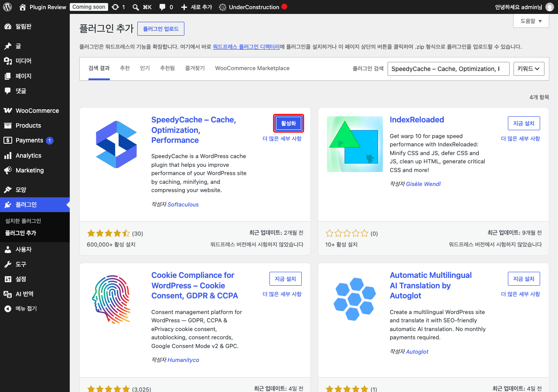
Task: Open the SpeedyCache plugin title link
Action: [194, 130]
